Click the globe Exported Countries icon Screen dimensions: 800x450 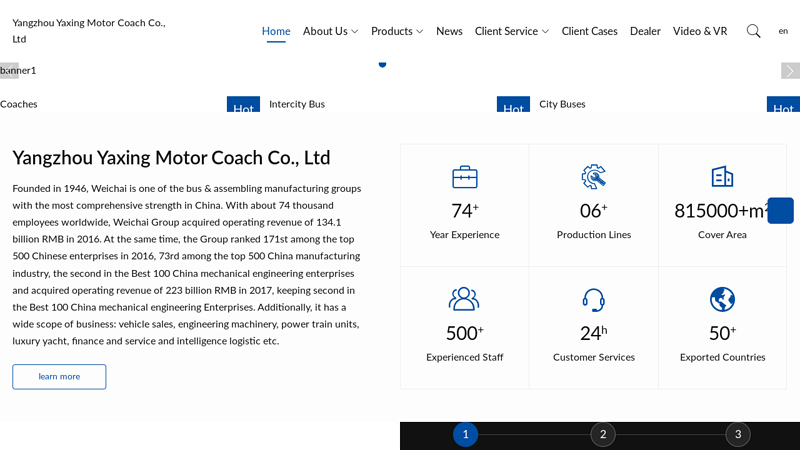tap(722, 299)
